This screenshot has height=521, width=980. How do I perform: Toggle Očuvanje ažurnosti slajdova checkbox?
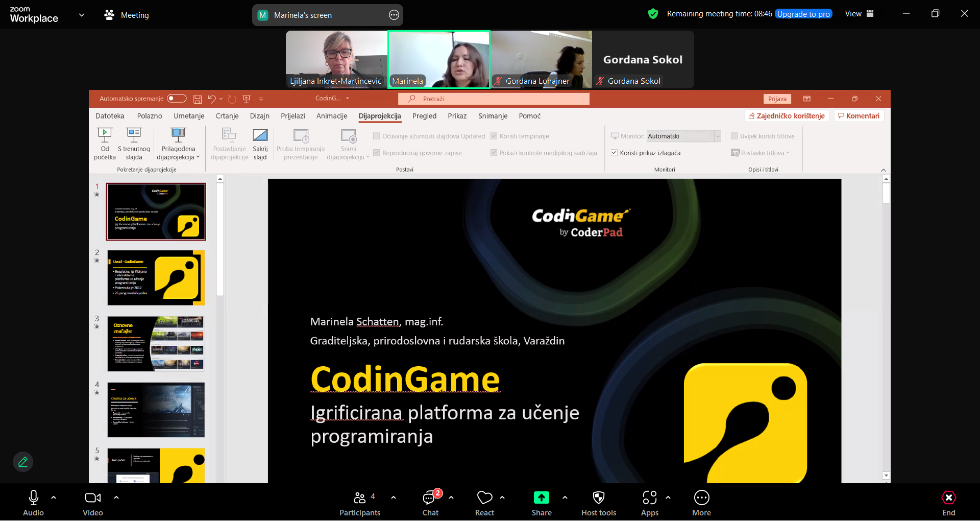[x=377, y=136]
